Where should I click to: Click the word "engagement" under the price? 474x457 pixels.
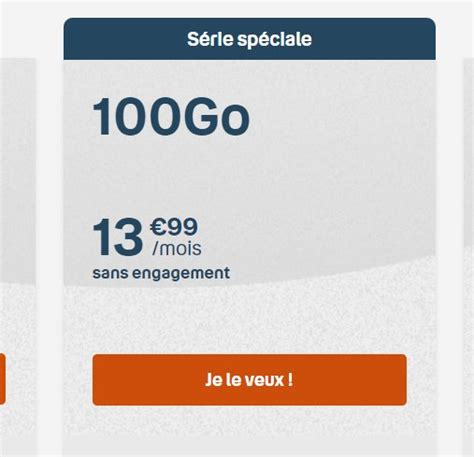pos(181,273)
